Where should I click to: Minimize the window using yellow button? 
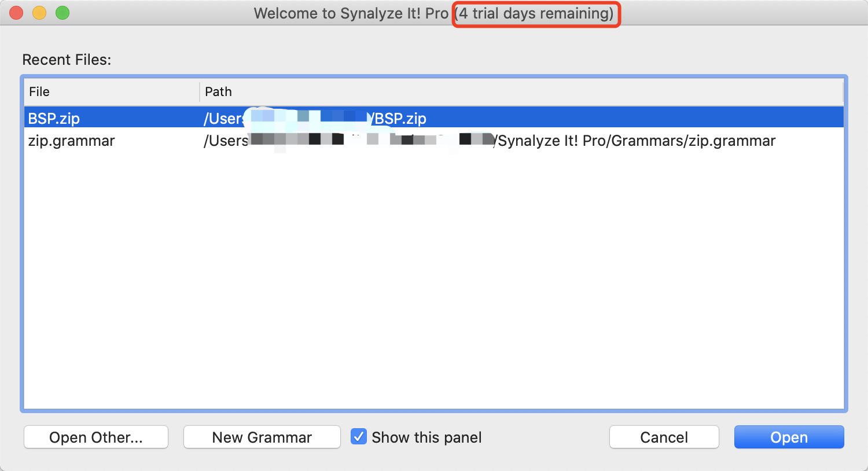39,13
